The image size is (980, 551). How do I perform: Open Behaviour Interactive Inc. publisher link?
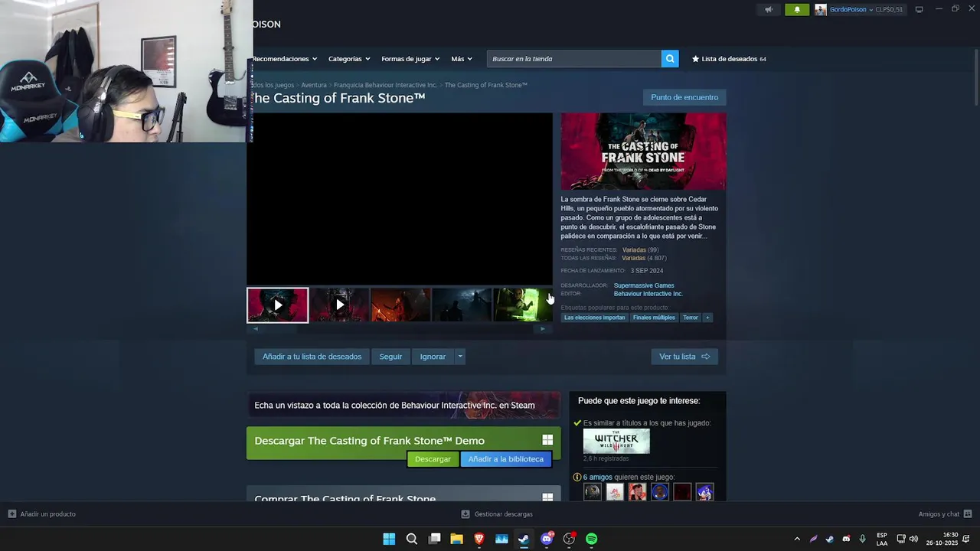[x=648, y=294]
